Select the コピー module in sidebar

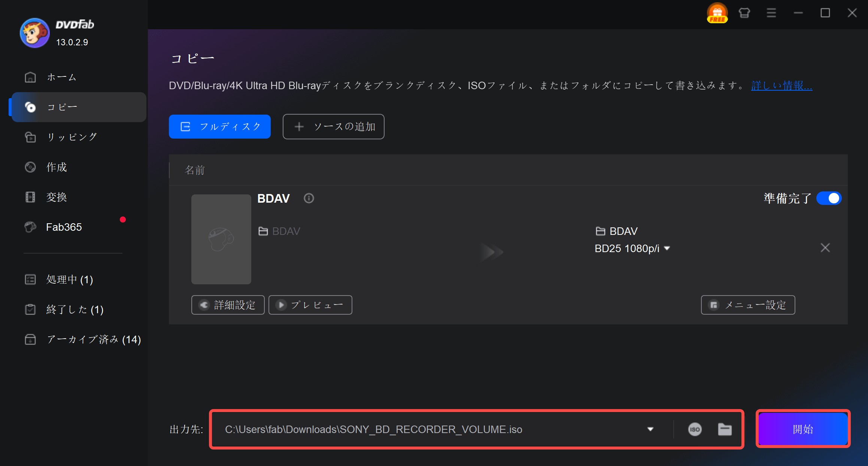(79, 107)
